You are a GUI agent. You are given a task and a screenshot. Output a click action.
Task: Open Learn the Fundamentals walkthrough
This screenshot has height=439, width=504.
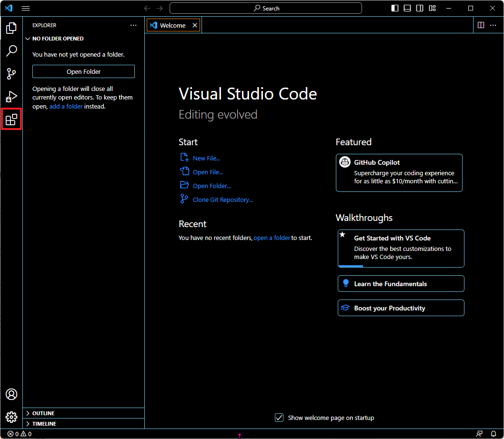[x=401, y=283]
